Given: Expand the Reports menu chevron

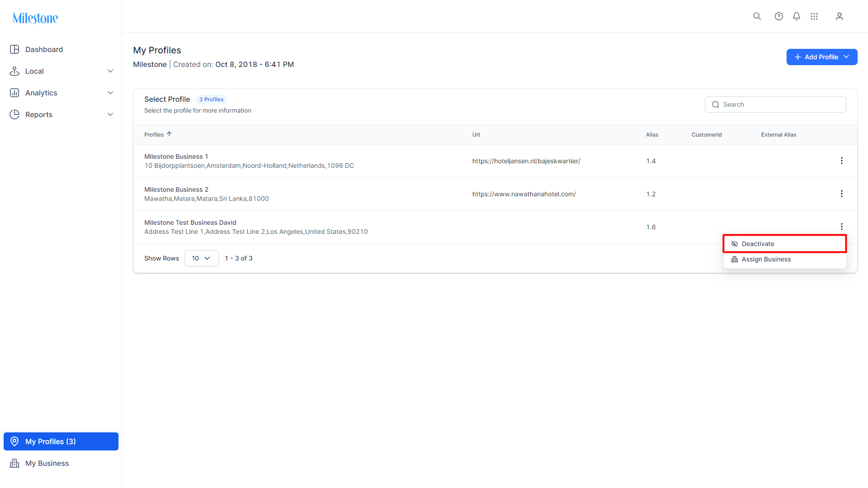Looking at the screenshot, I should 110,114.
